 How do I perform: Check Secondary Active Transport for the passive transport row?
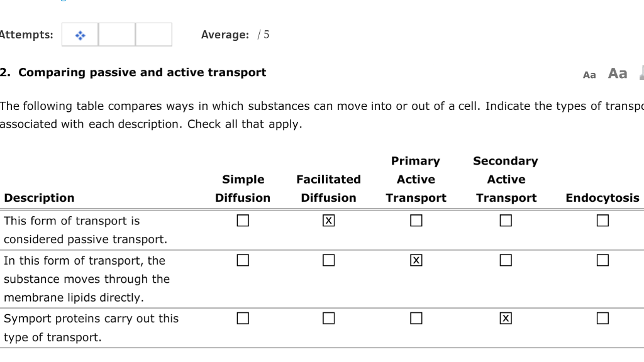(x=506, y=221)
